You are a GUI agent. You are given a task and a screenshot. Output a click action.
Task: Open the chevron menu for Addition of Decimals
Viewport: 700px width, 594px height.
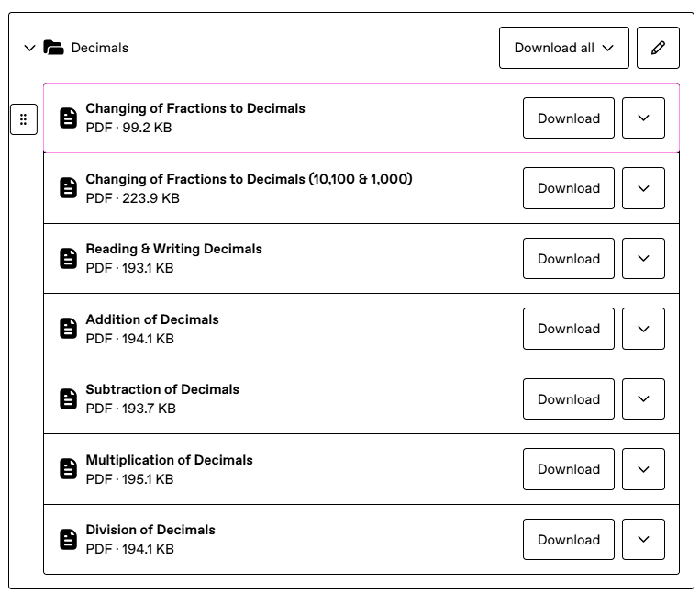[643, 329]
